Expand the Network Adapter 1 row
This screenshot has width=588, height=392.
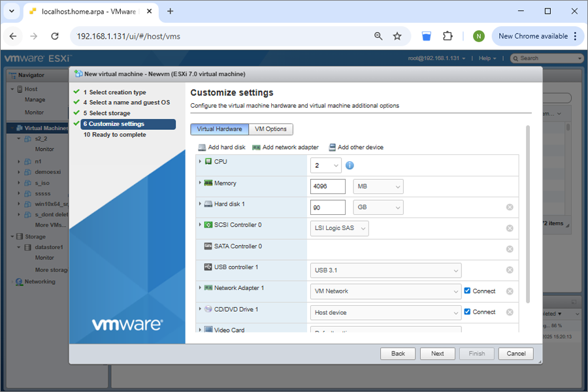pos(201,287)
